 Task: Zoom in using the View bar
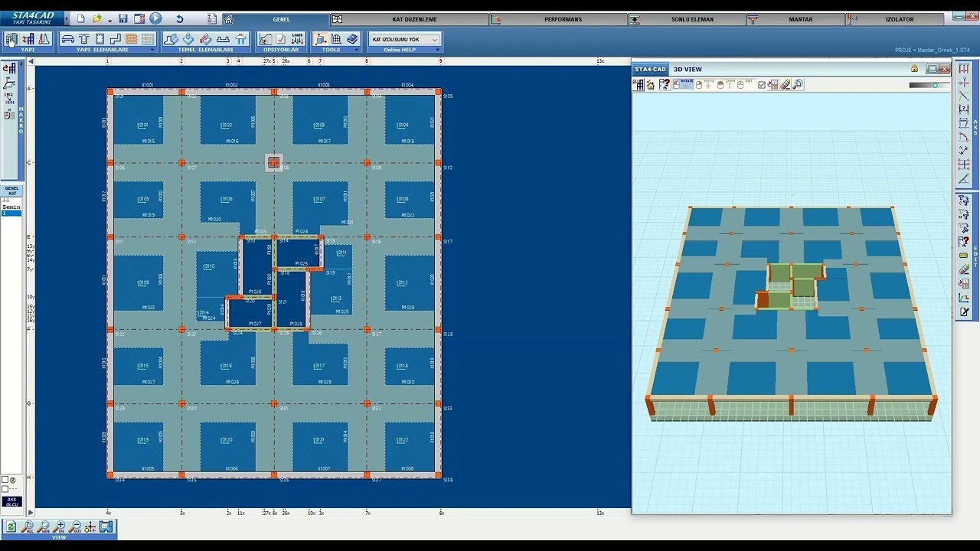(60, 527)
